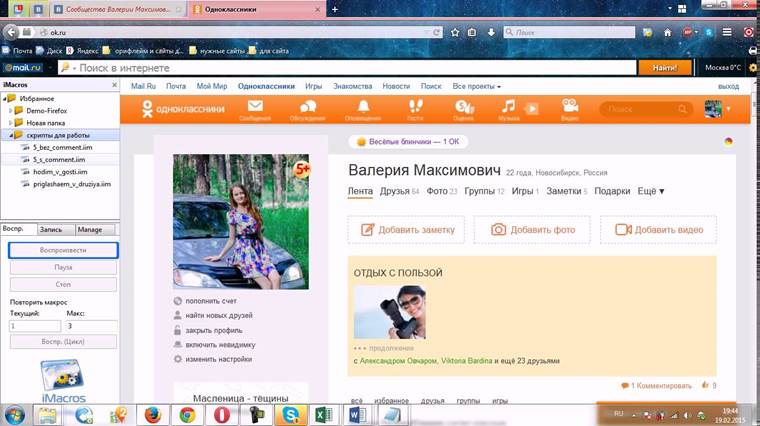Bookmark page with star icon
Screen dimensions: 760x426
(455, 32)
